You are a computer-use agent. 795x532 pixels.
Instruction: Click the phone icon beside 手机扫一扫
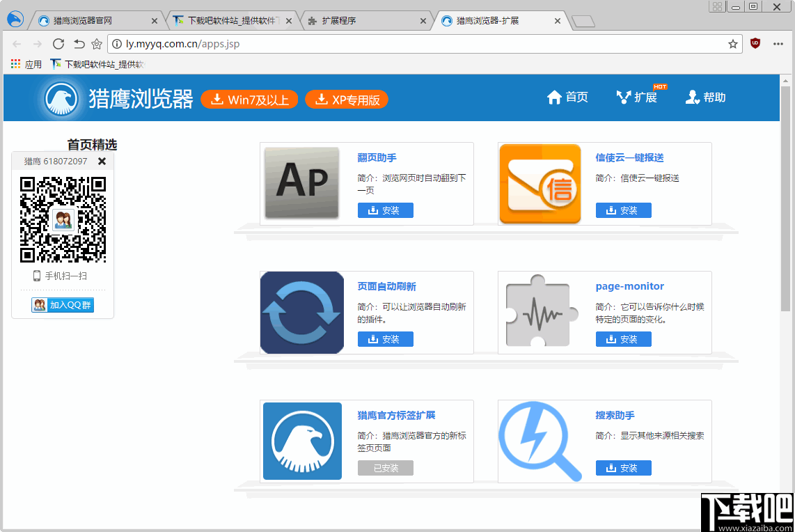(x=36, y=276)
